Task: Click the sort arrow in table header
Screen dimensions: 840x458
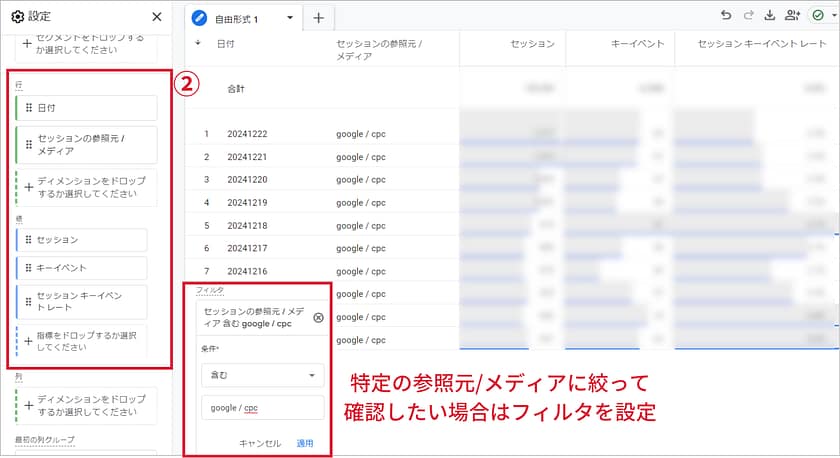Action: point(197,44)
